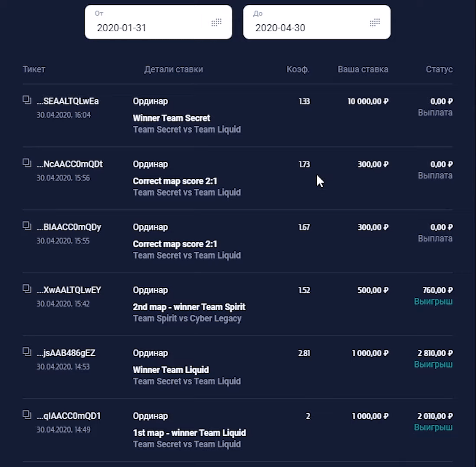Open Winner Team Liquid bet details
The height and width of the screenshot is (467, 476).
coord(171,370)
